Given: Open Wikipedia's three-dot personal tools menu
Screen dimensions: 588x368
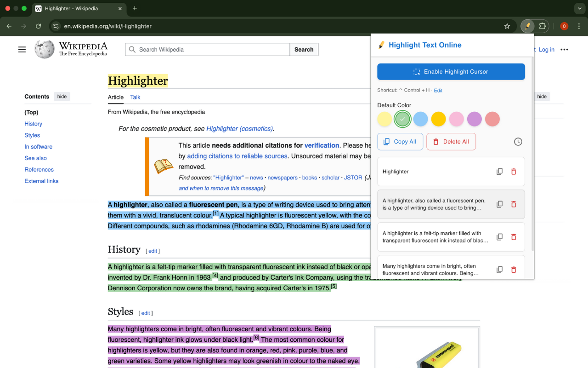Looking at the screenshot, I should pos(564,50).
